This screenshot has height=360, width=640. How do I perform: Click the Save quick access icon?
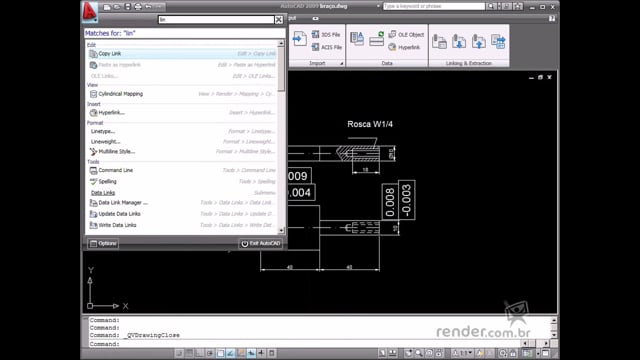tap(128, 7)
